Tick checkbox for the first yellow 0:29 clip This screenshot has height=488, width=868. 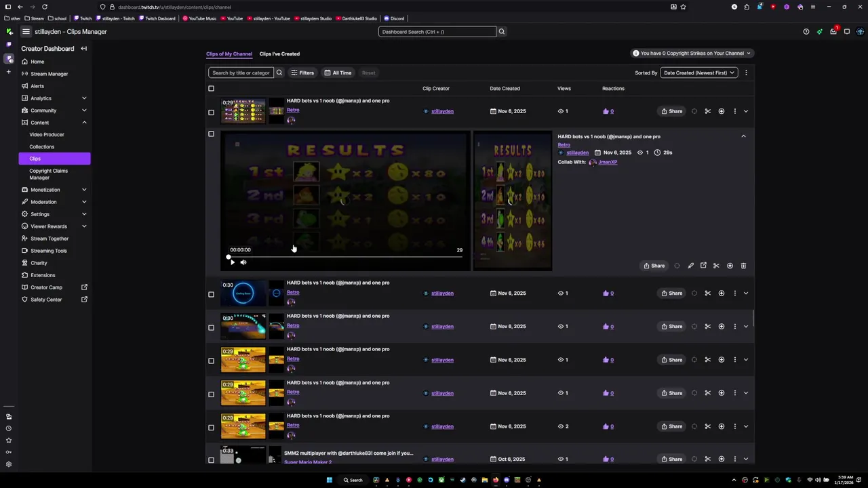coord(211,361)
